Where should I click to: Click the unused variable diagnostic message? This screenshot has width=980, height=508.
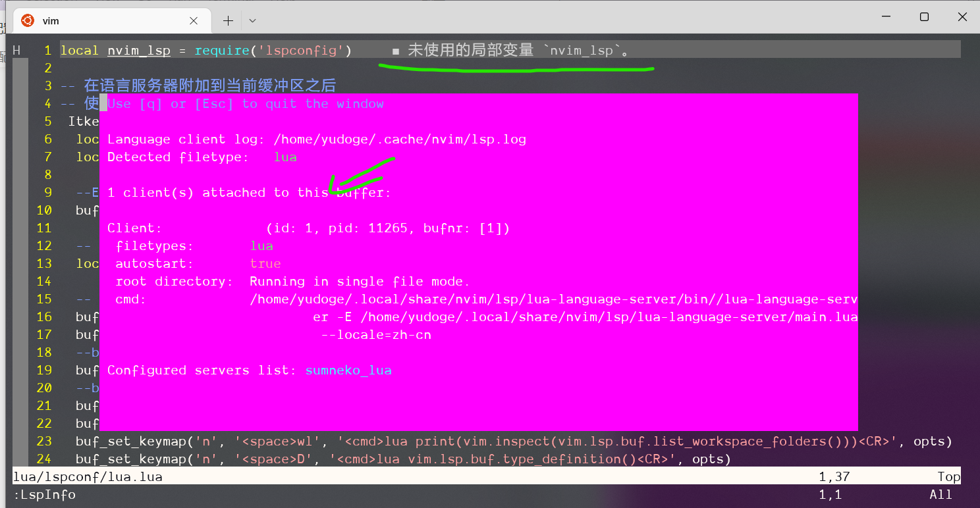[x=518, y=51]
